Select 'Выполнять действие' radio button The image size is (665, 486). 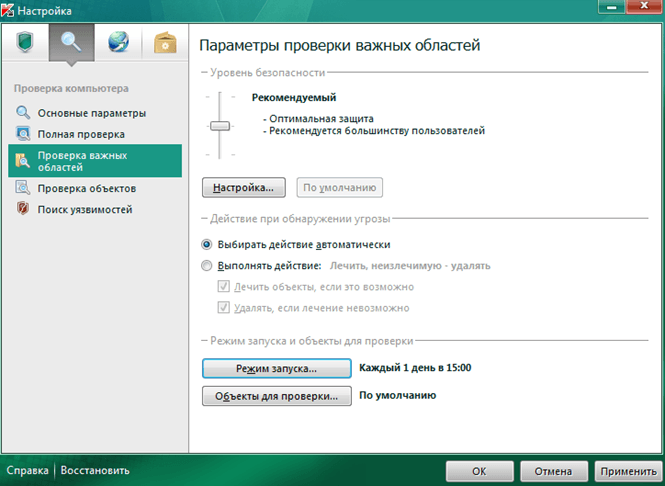pos(207,266)
